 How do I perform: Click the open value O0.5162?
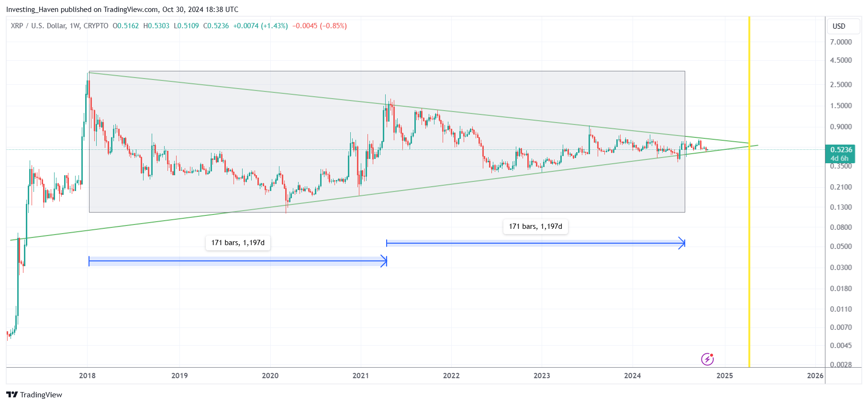click(126, 26)
